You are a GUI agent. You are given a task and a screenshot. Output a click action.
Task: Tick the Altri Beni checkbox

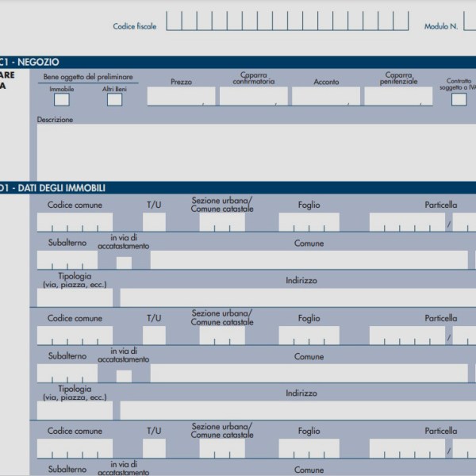tap(114, 100)
